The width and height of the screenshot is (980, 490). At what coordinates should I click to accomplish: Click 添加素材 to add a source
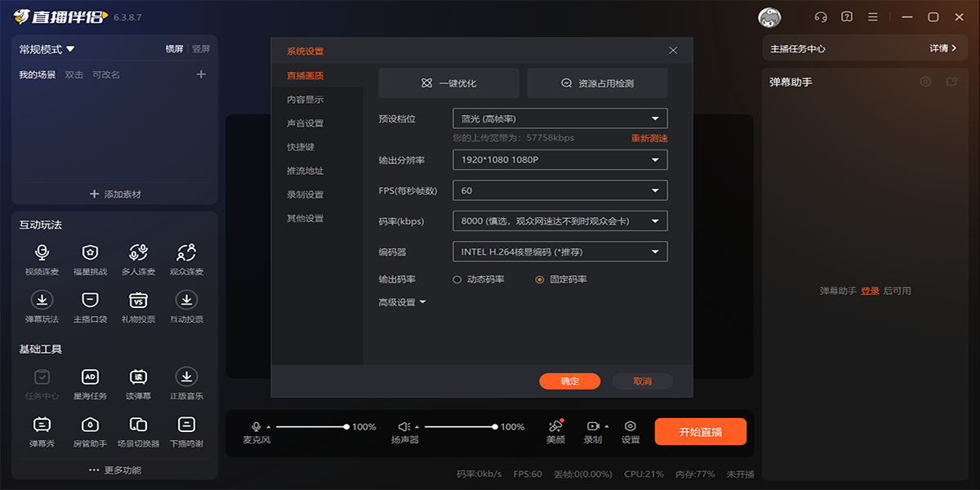point(115,194)
